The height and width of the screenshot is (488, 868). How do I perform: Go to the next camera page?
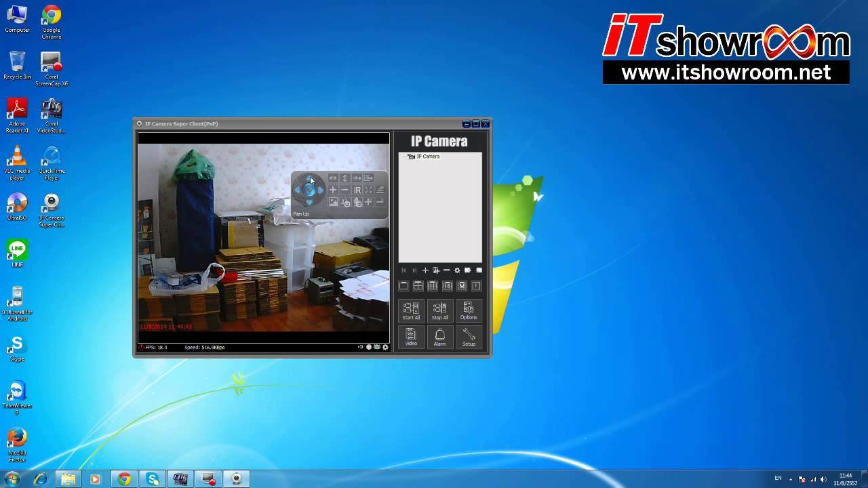(x=414, y=270)
